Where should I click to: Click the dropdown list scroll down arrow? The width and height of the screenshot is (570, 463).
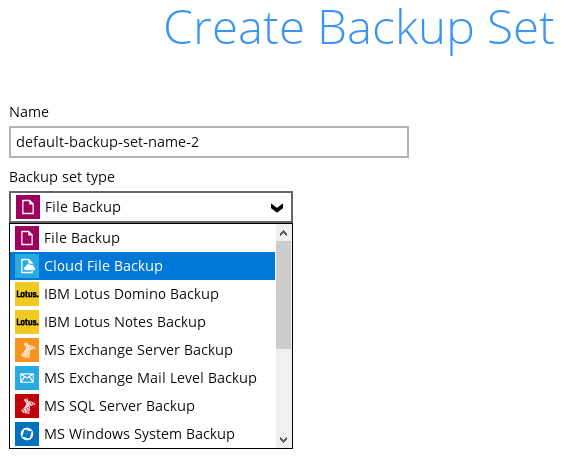(x=284, y=440)
